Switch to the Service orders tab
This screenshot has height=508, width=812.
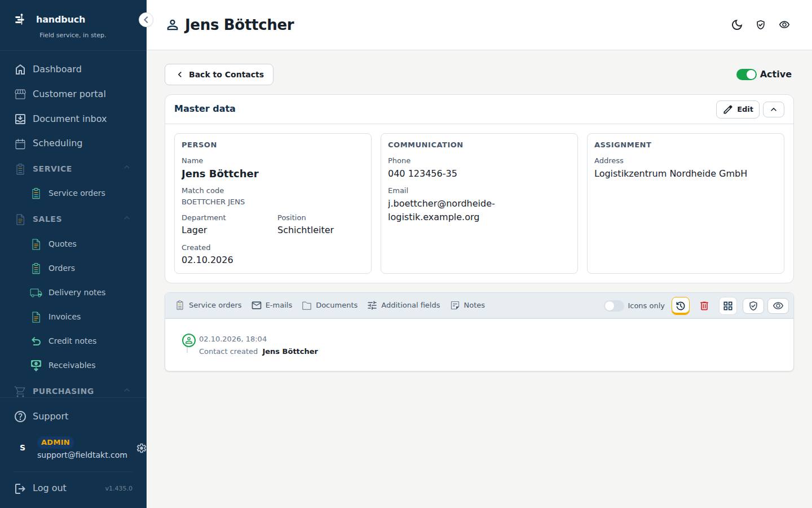coord(209,305)
